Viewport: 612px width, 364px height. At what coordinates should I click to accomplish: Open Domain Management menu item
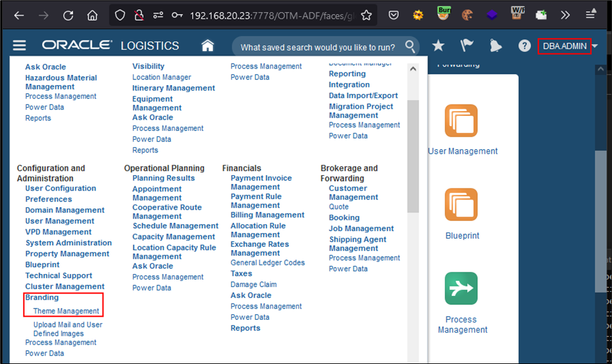click(x=65, y=210)
